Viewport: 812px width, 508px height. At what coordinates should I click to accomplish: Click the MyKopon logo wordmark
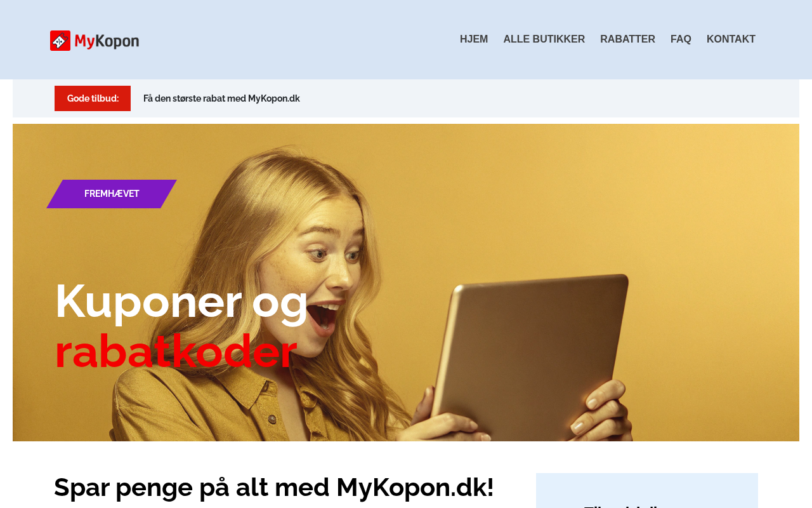pyautogui.click(x=107, y=41)
